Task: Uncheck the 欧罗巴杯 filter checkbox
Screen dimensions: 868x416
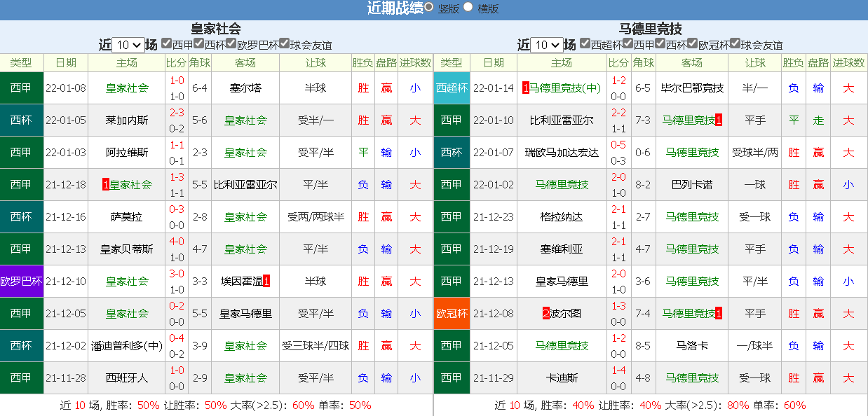Action: click(231, 44)
